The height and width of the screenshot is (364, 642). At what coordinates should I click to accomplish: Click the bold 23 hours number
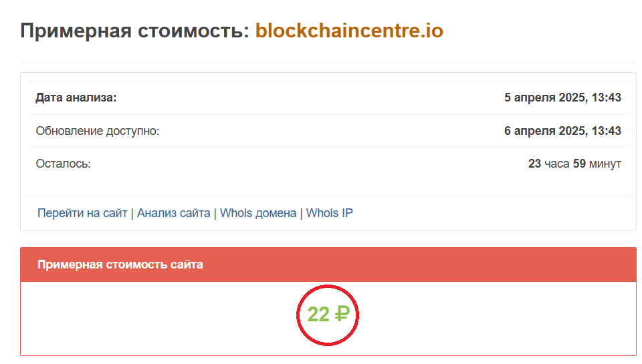tap(534, 164)
